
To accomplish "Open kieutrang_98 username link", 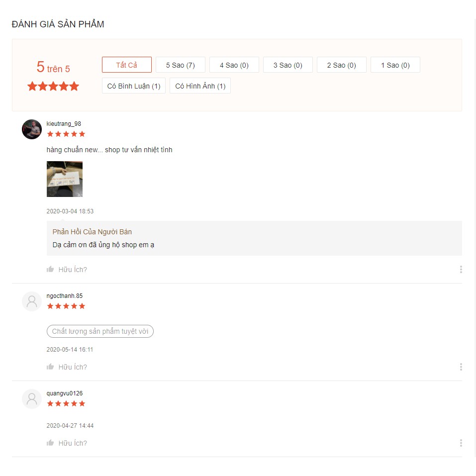I will [64, 124].
